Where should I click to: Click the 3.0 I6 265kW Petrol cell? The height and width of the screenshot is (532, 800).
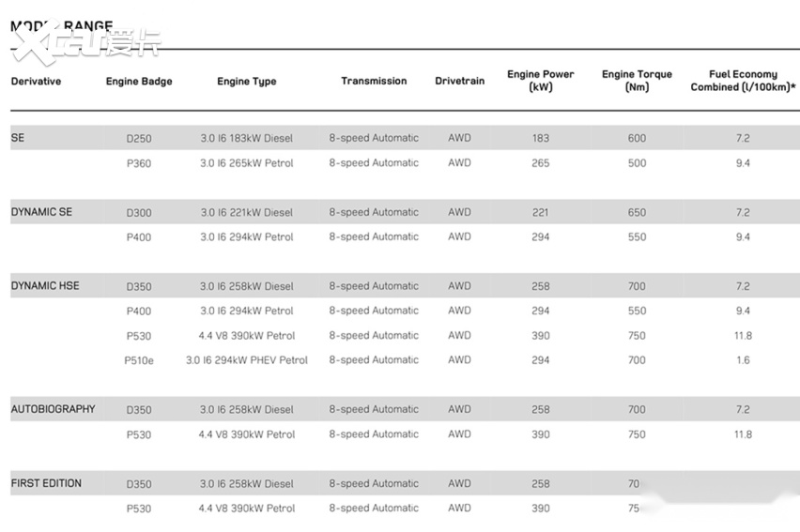click(246, 163)
